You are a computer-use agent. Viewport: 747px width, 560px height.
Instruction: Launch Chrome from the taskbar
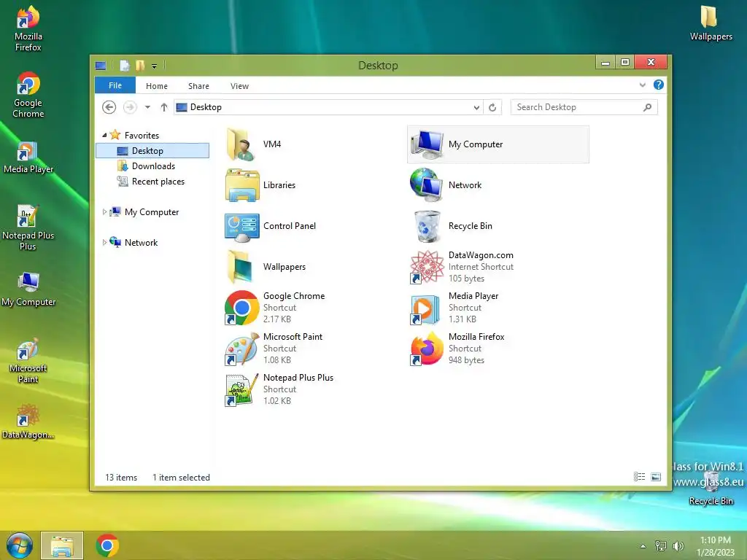click(x=107, y=545)
